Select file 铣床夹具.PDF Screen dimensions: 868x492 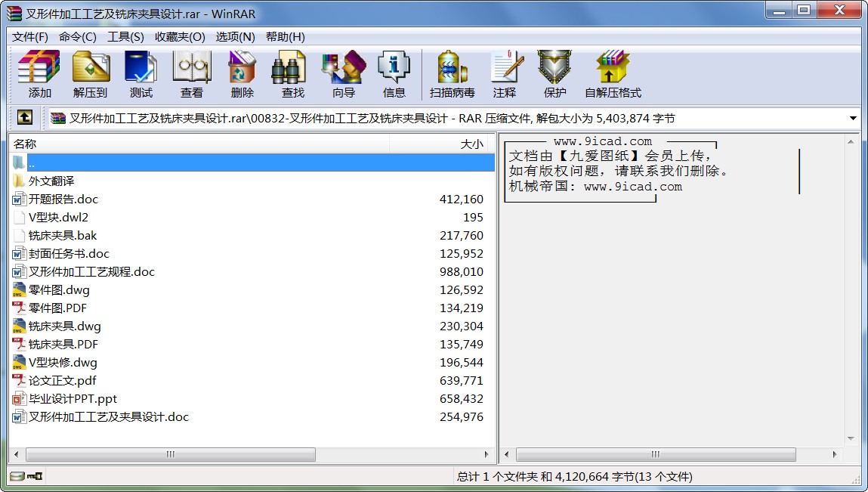tap(63, 345)
